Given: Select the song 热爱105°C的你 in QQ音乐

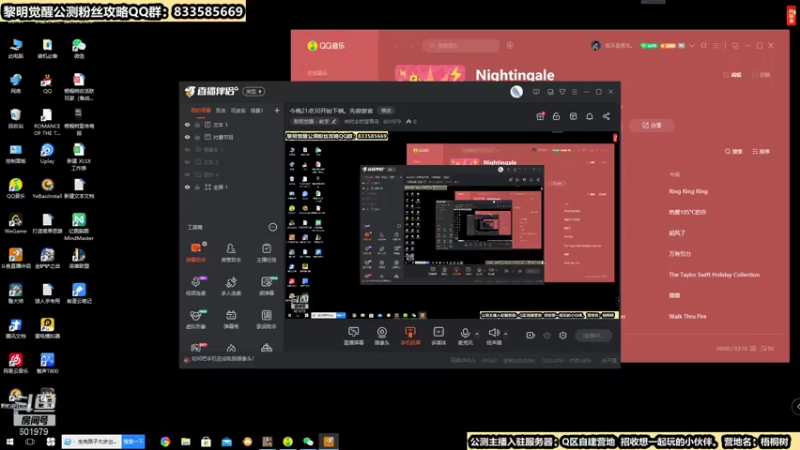Looking at the screenshot, I should click(x=687, y=212).
